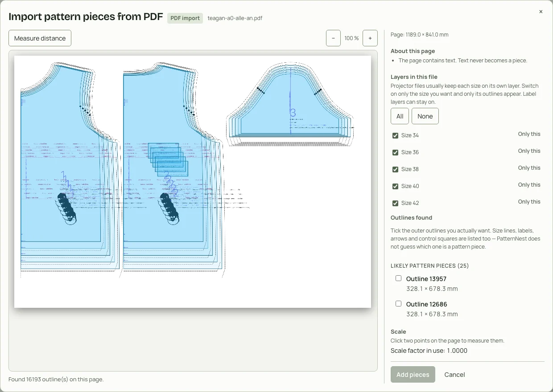Uncheck the Size 34 layer

click(395, 135)
